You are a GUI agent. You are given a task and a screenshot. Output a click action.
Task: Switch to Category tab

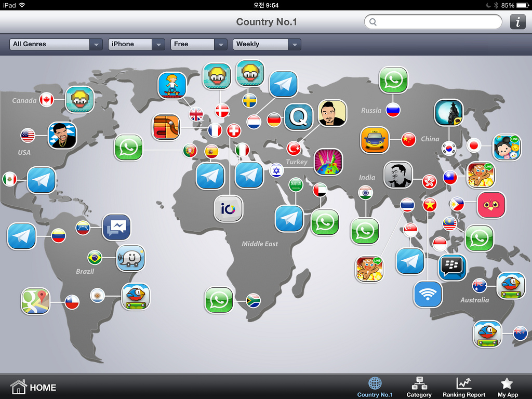[x=419, y=387]
